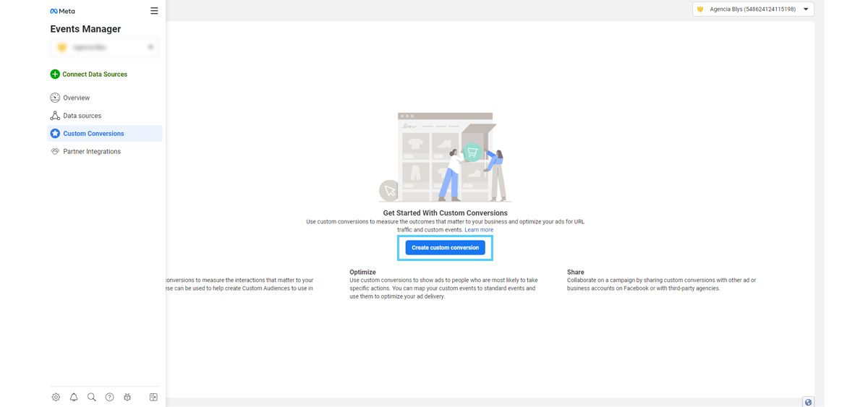Click the Meta logo

(x=62, y=11)
